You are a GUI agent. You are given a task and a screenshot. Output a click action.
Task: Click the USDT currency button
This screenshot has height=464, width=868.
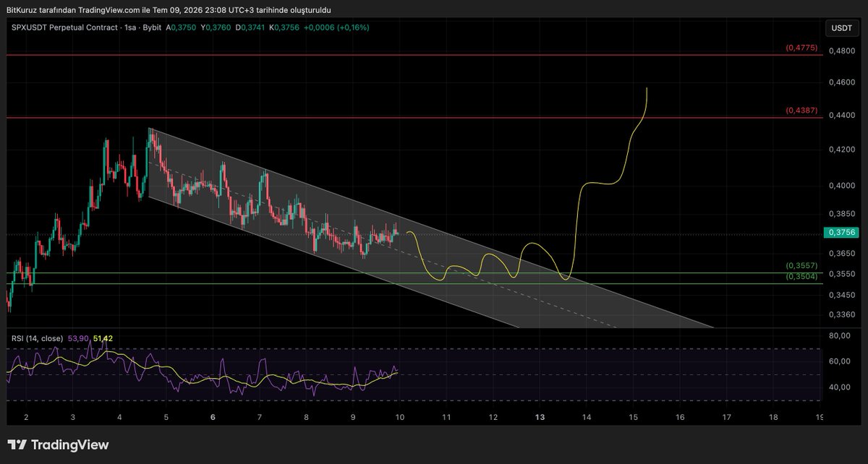842,27
